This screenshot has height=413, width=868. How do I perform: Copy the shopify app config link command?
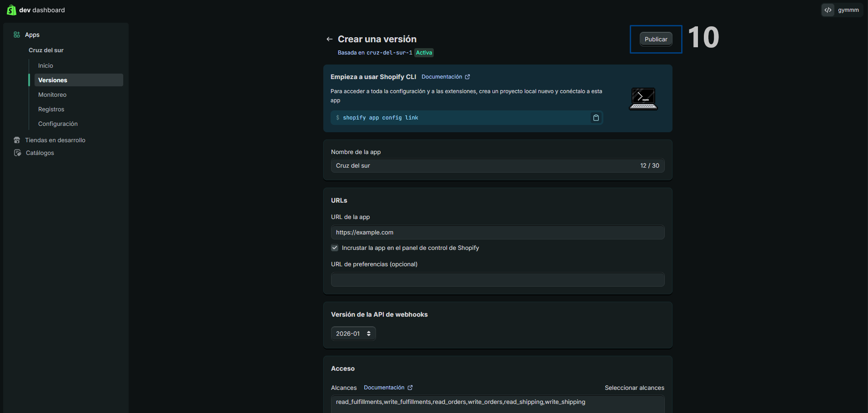click(x=596, y=118)
